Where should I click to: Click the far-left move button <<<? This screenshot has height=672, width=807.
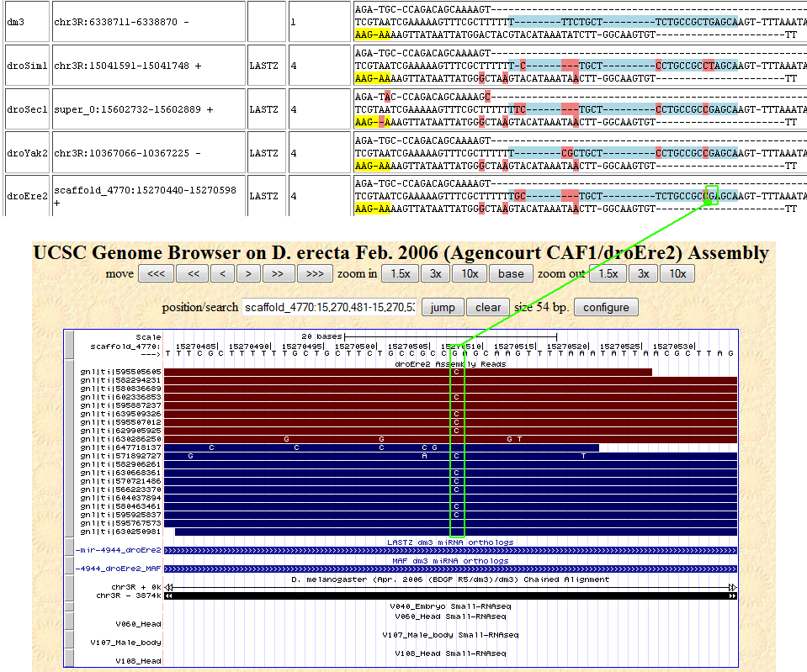point(156,273)
